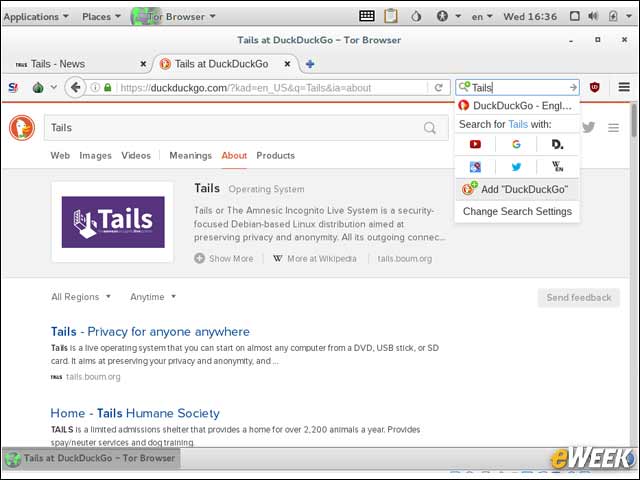Viewport: 640px width, 480px height.
Task: Search Tails with YouTube engine
Action: click(x=475, y=144)
